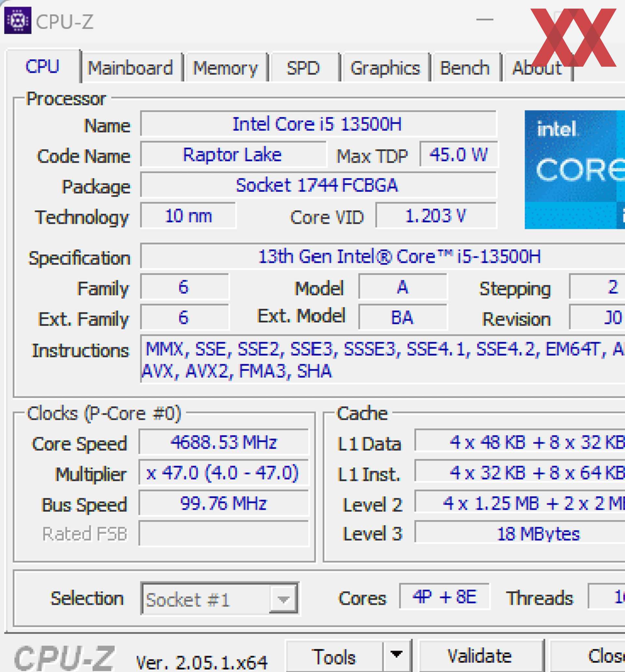Switch to the CPU tab
Image resolution: width=625 pixels, height=672 pixels.
(x=43, y=66)
